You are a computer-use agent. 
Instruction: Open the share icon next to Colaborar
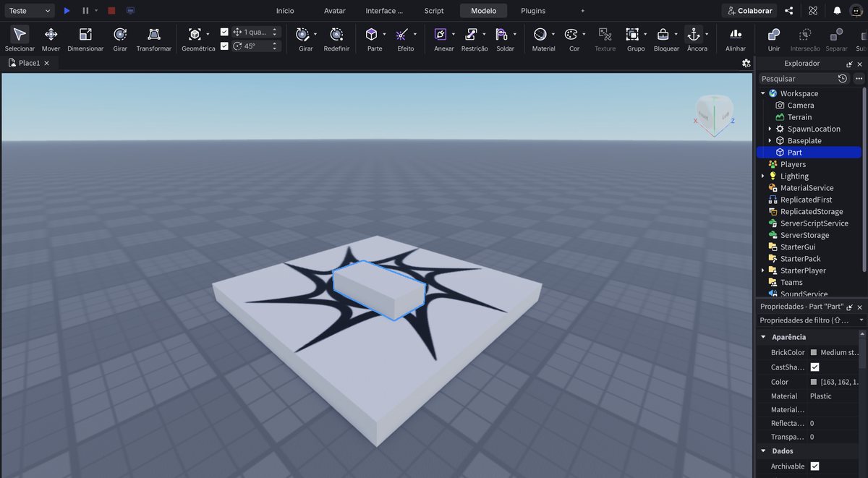pos(788,11)
